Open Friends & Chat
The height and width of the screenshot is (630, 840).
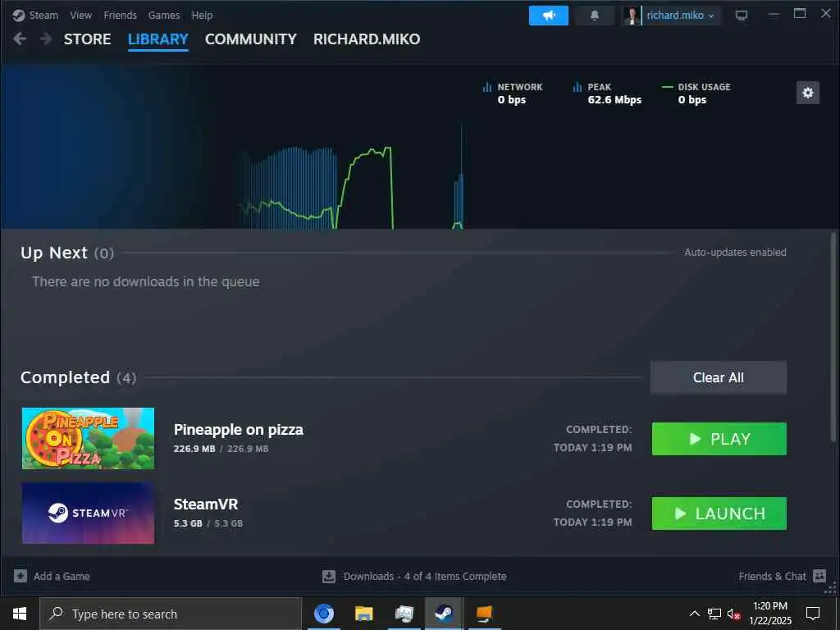(x=772, y=577)
